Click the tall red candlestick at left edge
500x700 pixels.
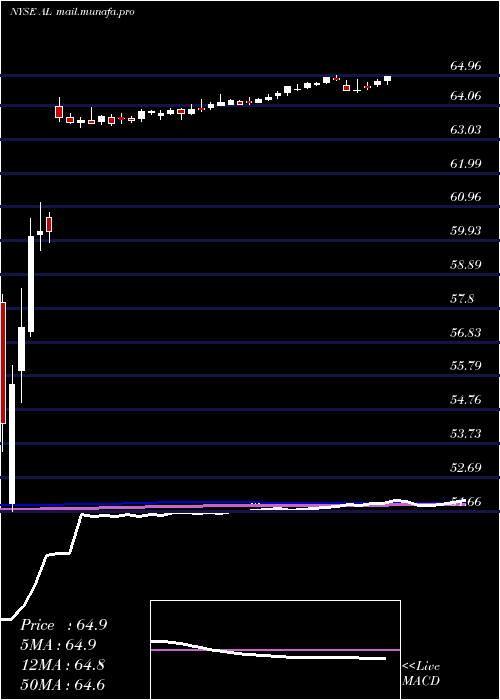click(3, 362)
